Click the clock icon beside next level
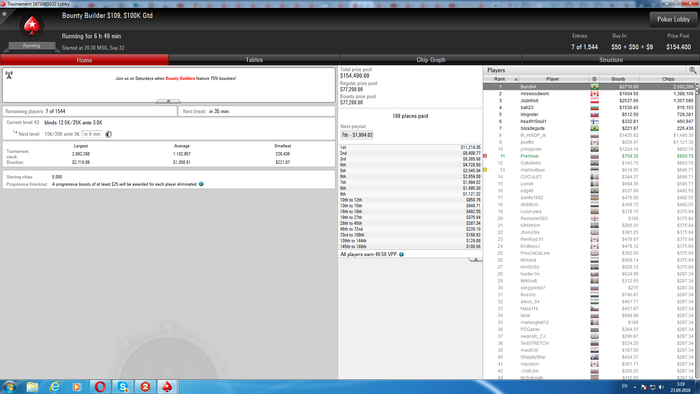Image resolution: width=700 pixels, height=394 pixels. point(108,134)
